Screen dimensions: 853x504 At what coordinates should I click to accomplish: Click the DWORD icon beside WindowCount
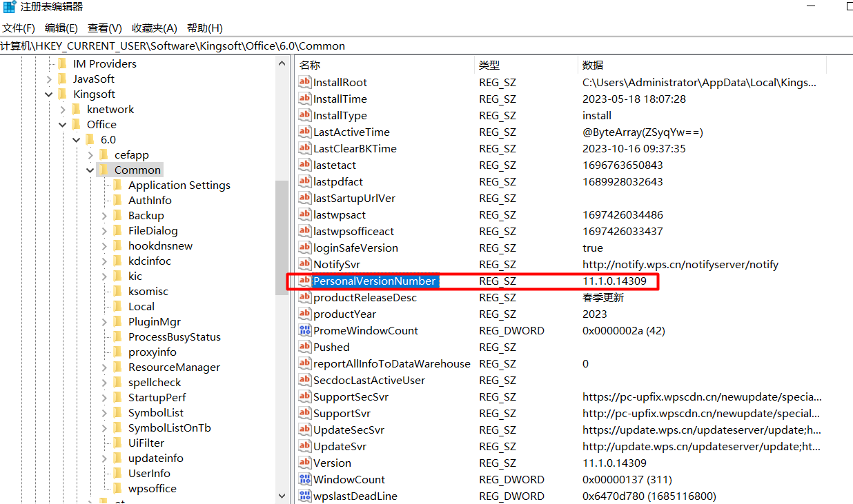(304, 479)
